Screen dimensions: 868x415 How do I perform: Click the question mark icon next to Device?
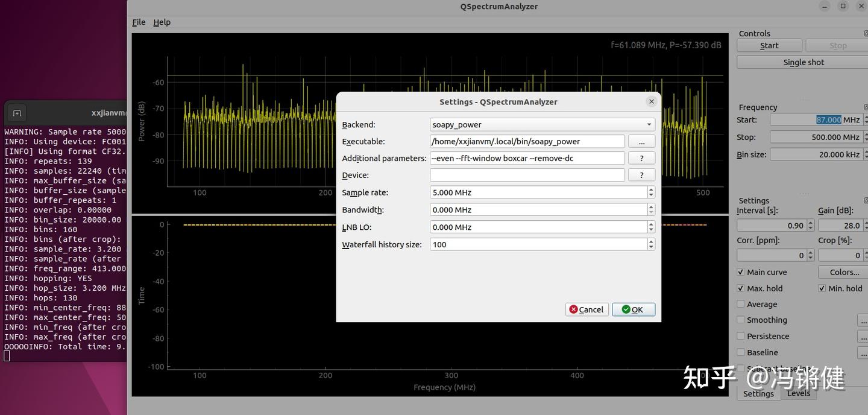[x=641, y=175]
